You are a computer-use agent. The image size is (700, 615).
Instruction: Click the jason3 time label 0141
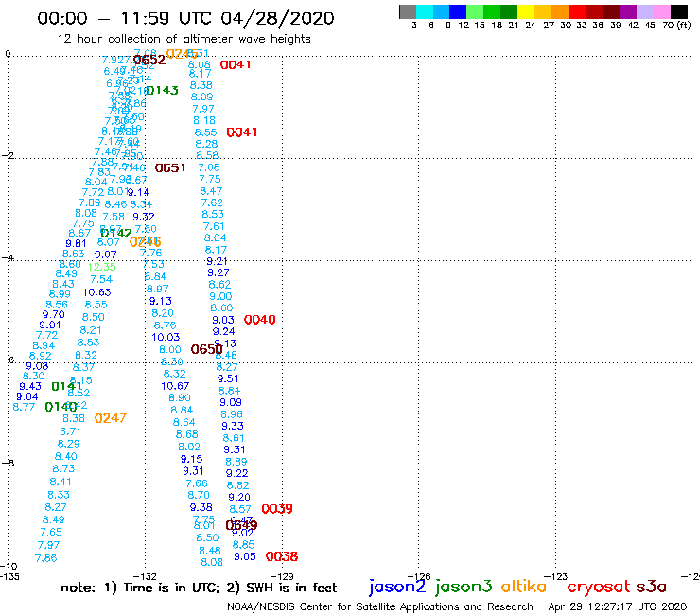click(x=66, y=386)
